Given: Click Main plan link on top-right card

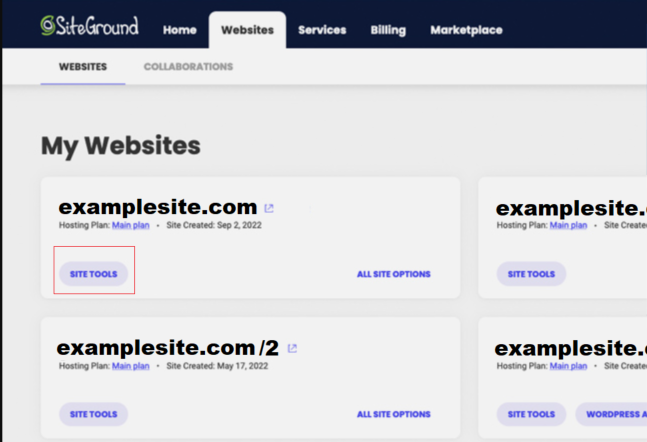Looking at the screenshot, I should point(569,226).
